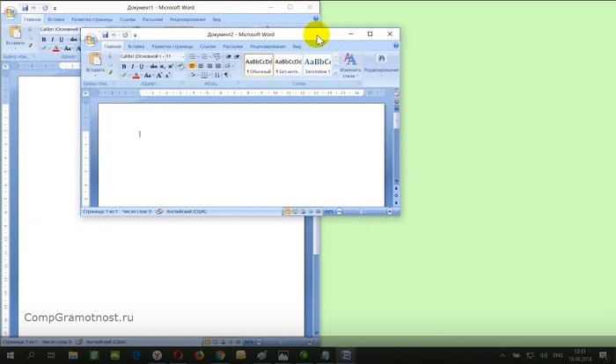This screenshot has height=364, width=616.
Task: Decrease indent in Документ2 paragraph group
Action: click(228, 57)
